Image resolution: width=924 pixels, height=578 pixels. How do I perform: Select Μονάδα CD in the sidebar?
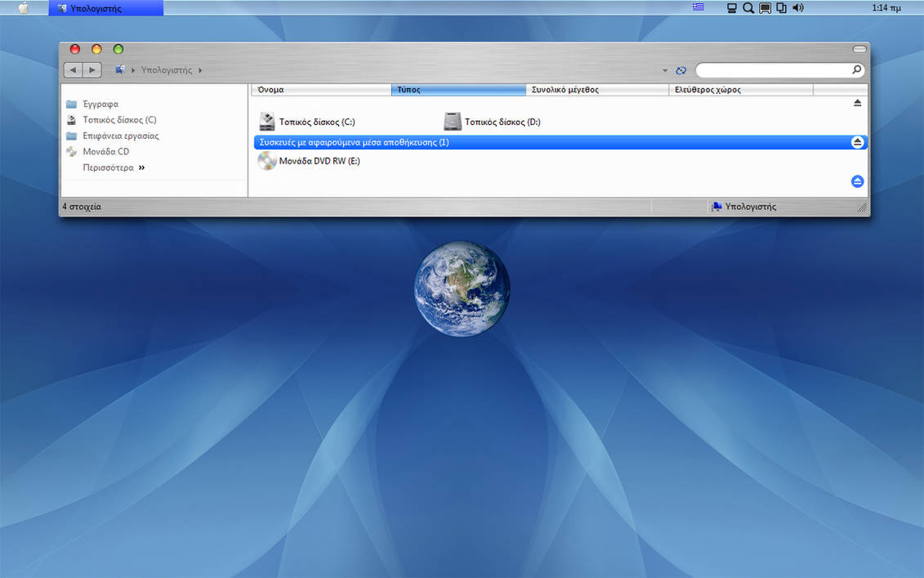point(108,151)
